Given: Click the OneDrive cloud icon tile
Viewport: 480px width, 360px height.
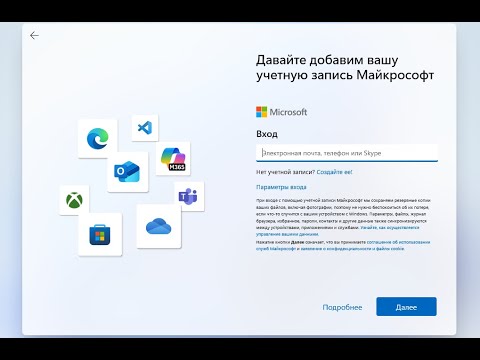Looking at the screenshot, I should pyautogui.click(x=159, y=226).
